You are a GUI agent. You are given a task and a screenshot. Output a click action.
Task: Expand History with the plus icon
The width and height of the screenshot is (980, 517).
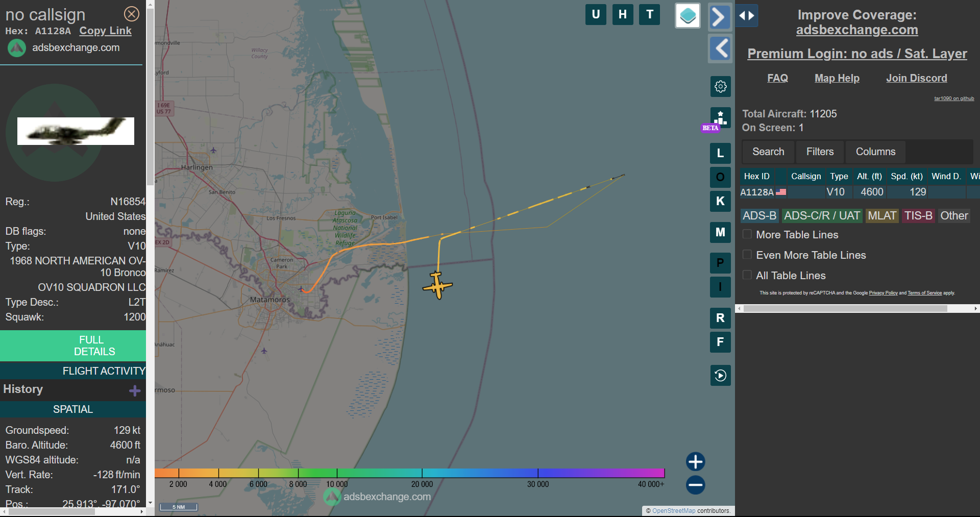(x=135, y=390)
